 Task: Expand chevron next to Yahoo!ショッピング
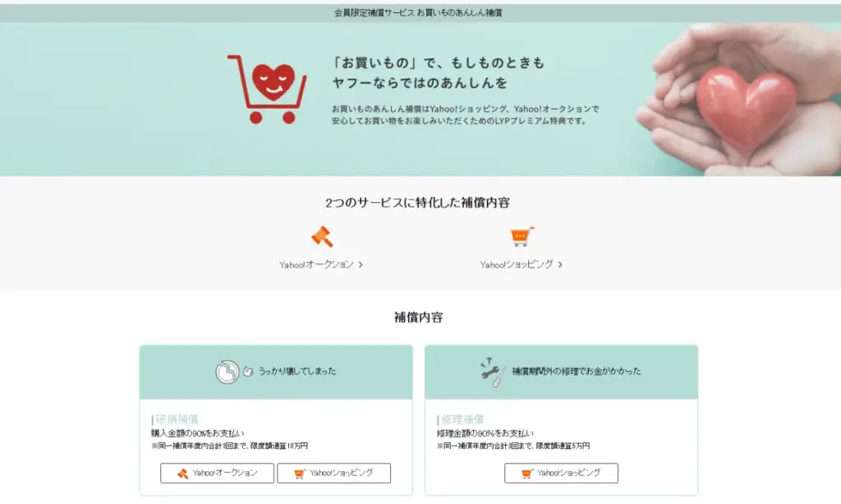[x=560, y=264]
